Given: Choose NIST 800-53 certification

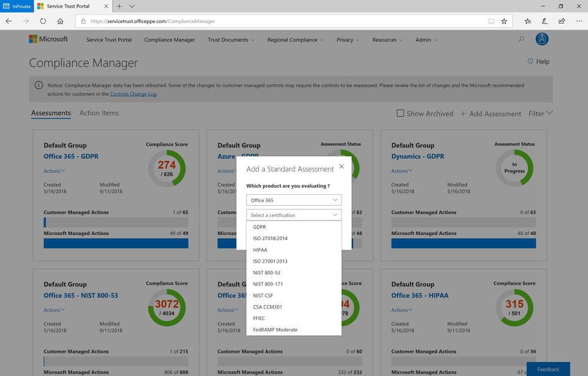Looking at the screenshot, I should tap(294, 272).
